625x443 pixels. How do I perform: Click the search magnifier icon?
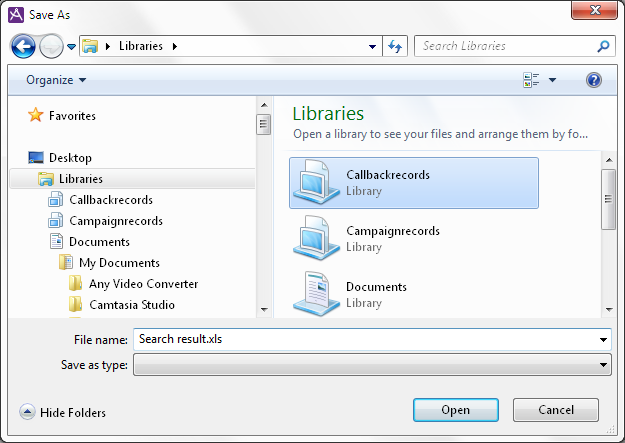pyautogui.click(x=603, y=46)
